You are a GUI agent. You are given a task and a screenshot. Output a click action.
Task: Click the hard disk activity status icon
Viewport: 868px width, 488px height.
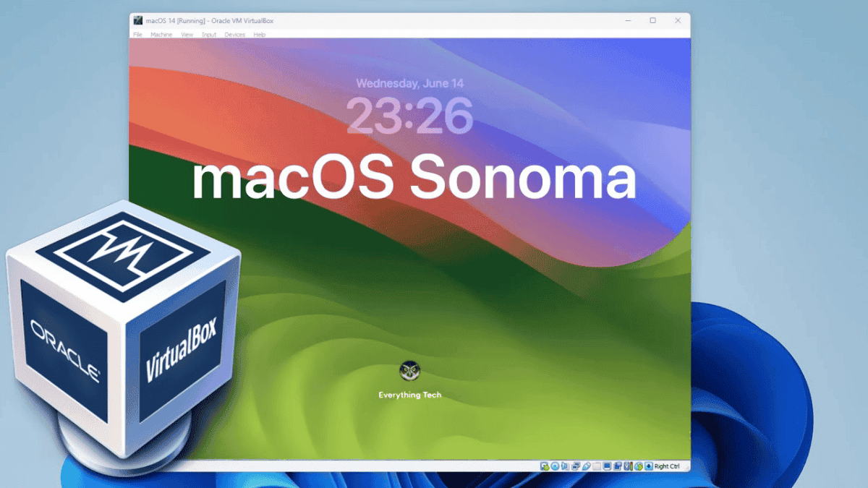[544, 466]
